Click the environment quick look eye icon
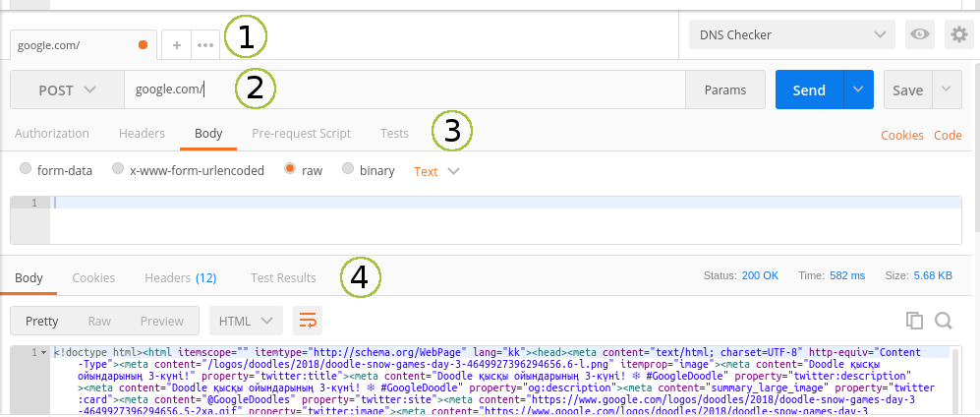This screenshot has height=417, width=980. (x=920, y=34)
